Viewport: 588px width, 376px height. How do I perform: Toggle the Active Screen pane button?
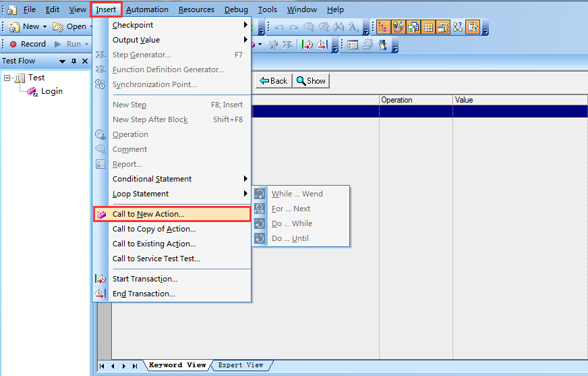443,27
